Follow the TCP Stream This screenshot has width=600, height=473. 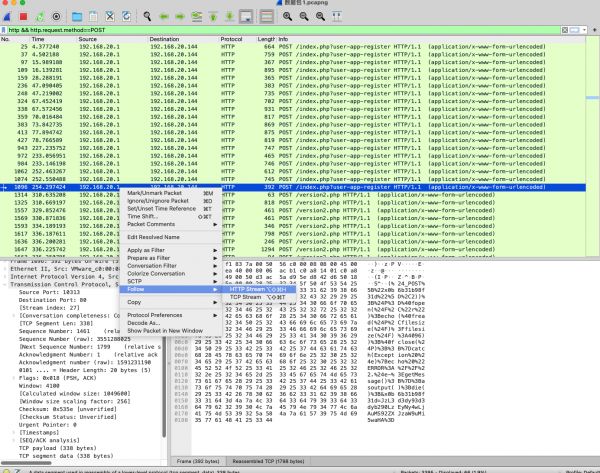[x=259, y=297]
